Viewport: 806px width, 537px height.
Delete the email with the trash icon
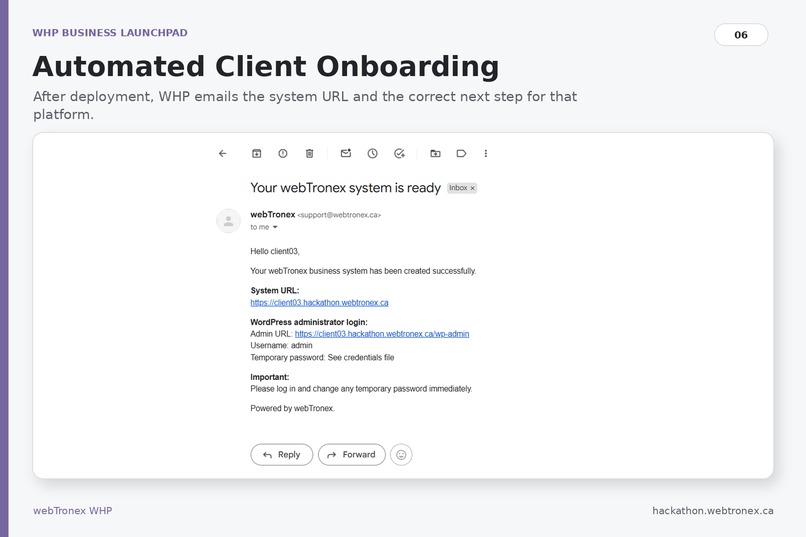(309, 153)
